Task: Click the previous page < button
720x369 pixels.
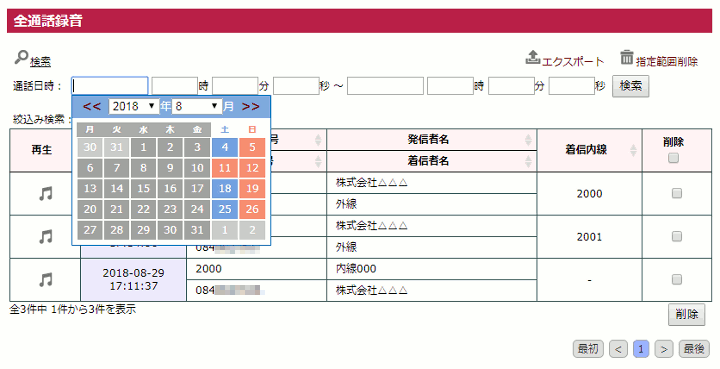Action: coord(618,349)
